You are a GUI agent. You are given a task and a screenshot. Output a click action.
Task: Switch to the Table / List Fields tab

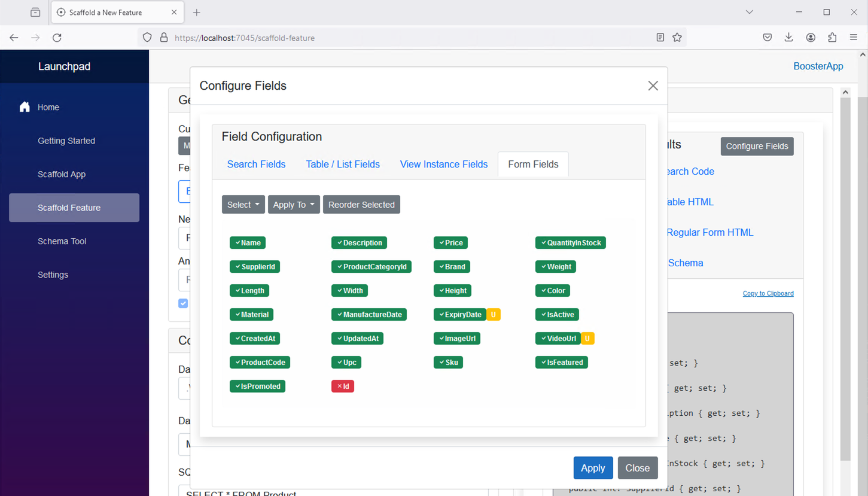(342, 165)
